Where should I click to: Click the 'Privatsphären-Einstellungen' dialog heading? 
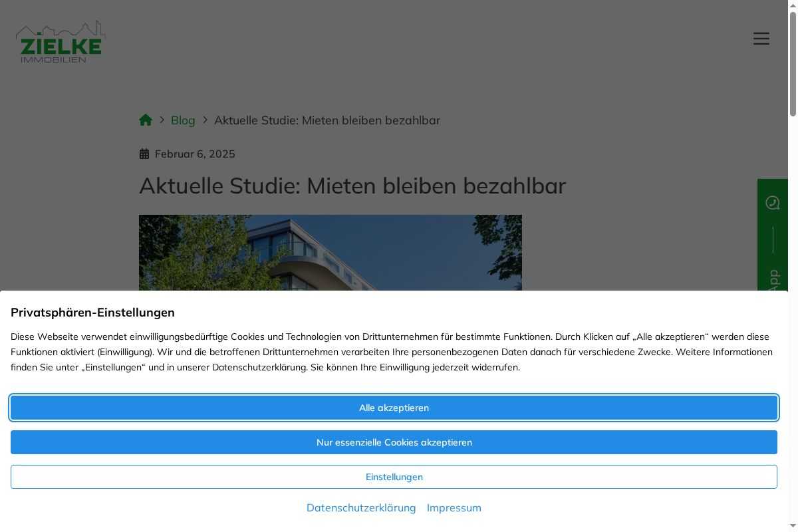tap(92, 313)
